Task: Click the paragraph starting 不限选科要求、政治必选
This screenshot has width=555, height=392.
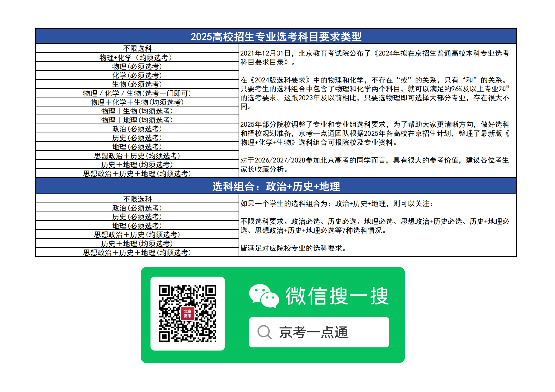Action: click(x=375, y=226)
